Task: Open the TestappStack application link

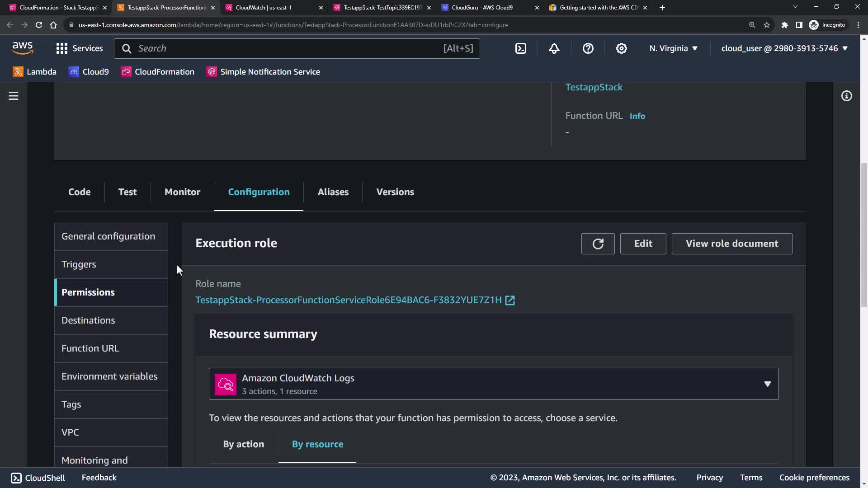Action: click(x=594, y=87)
